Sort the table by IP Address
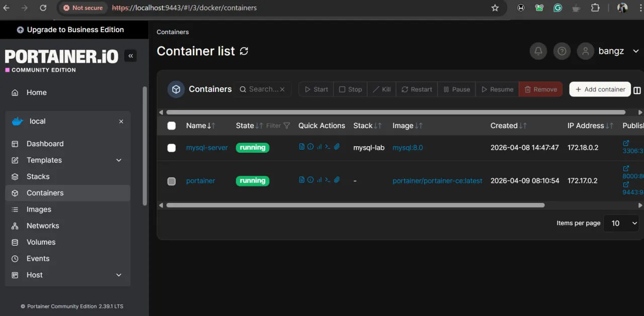This screenshot has height=316, width=644. pyautogui.click(x=591, y=126)
